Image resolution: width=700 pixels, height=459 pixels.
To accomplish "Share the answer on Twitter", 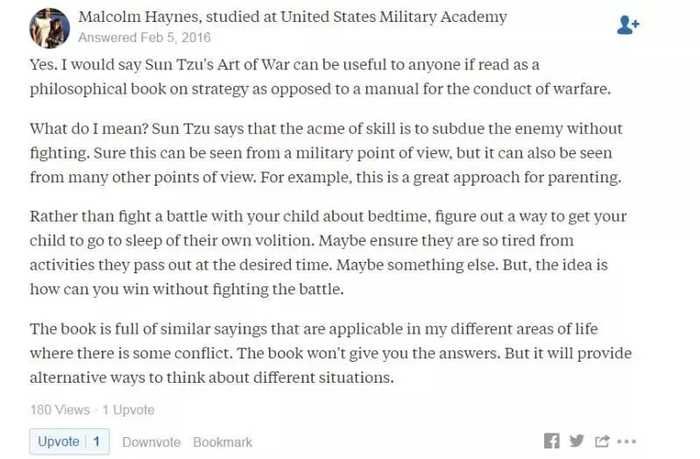I will tap(577, 441).
